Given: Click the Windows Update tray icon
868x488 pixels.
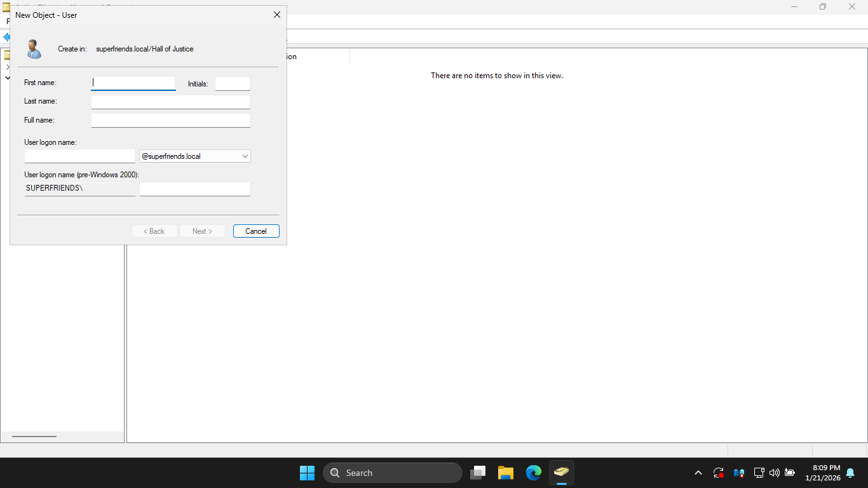Looking at the screenshot, I should coord(719,473).
